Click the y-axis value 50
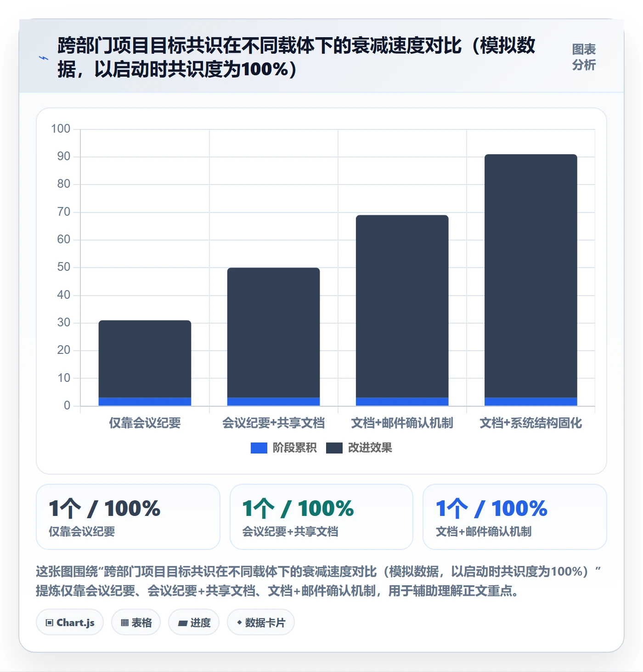 (x=64, y=267)
